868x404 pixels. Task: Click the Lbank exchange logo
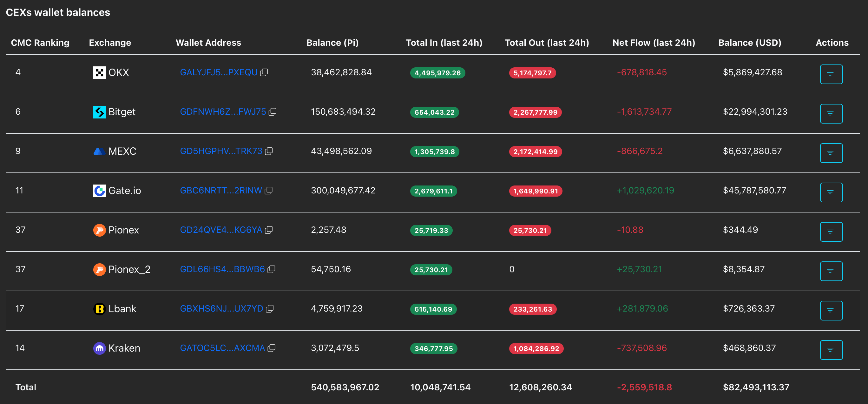99,309
